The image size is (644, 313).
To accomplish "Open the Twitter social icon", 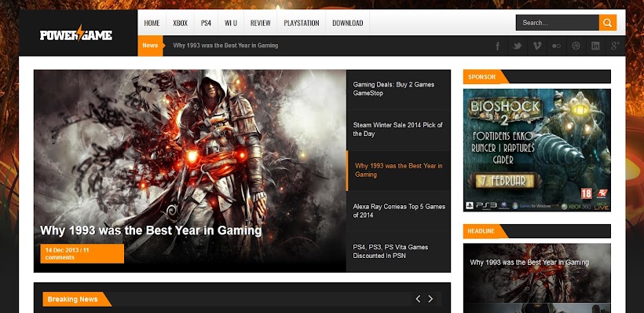I will click(x=517, y=46).
